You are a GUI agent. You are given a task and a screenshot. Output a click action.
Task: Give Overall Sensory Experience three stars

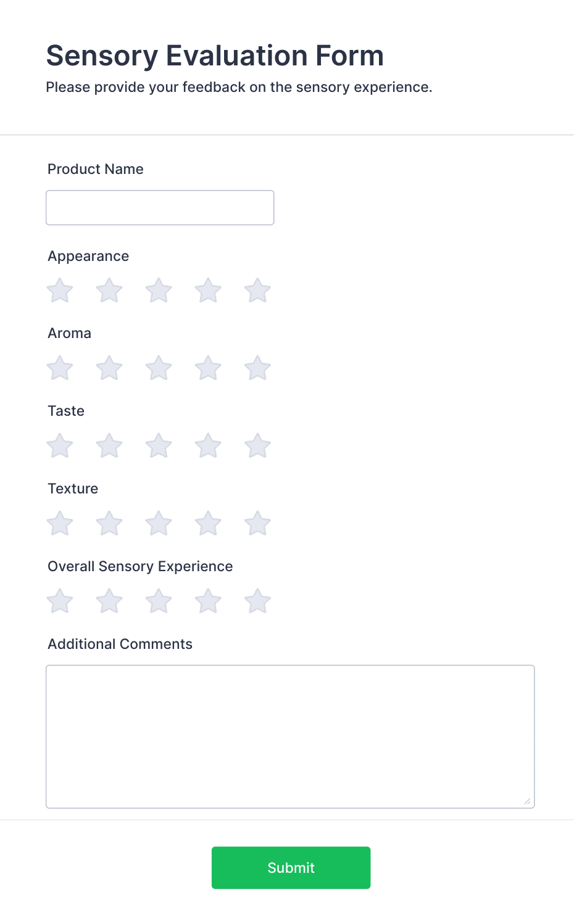pyautogui.click(x=158, y=601)
